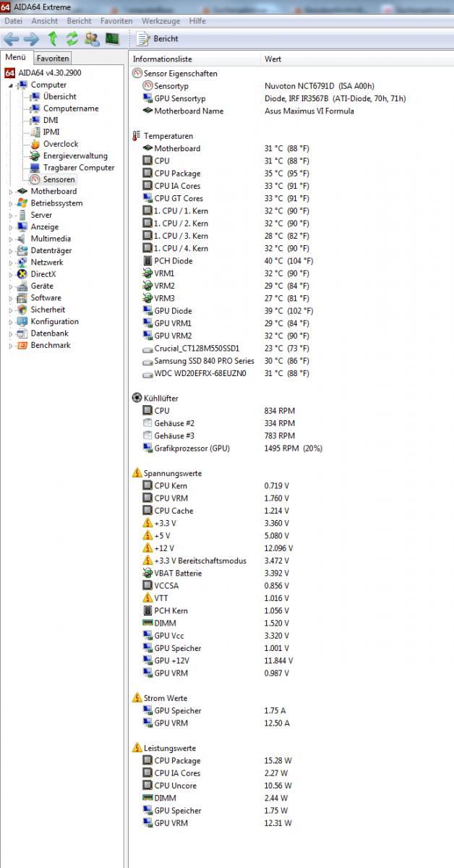
Task: Click the Netzwerk tree icon
Action: pos(22,263)
